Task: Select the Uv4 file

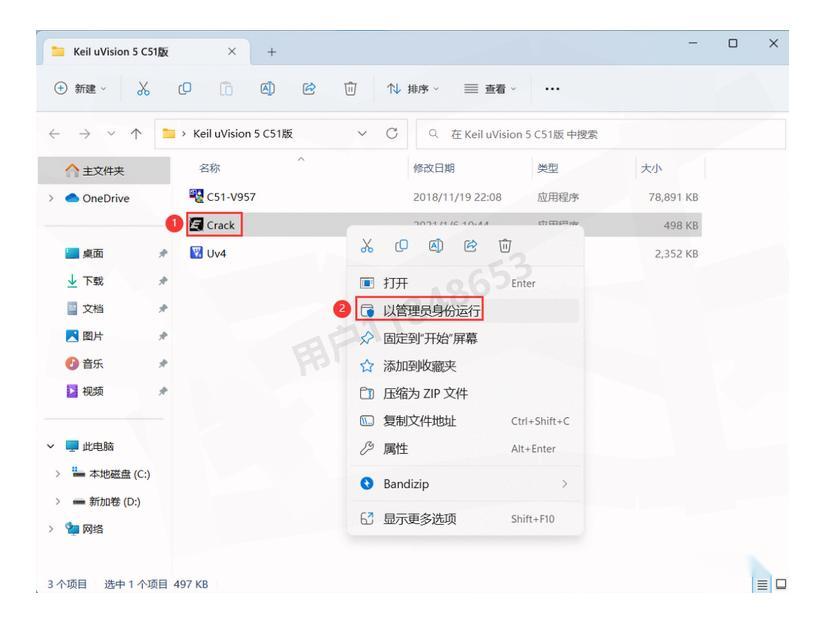Action: point(208,253)
